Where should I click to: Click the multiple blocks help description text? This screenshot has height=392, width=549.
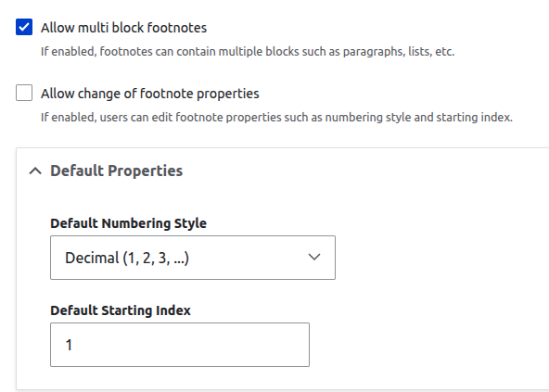tap(248, 52)
